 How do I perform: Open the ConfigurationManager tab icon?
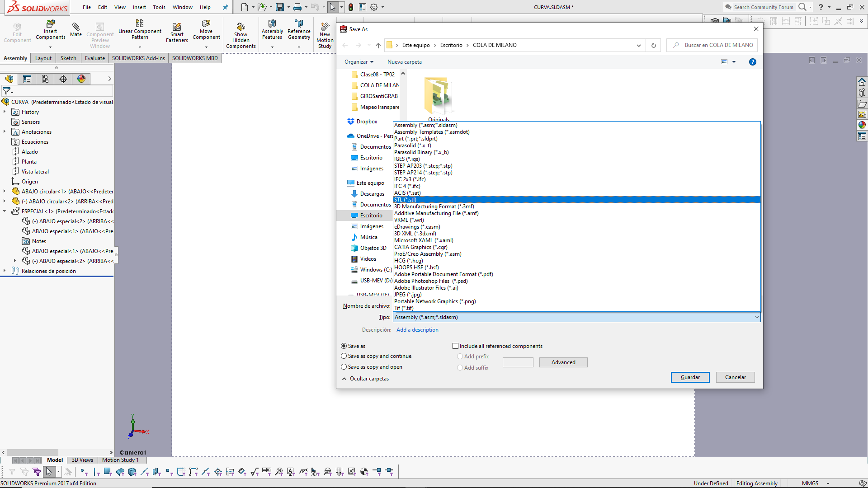45,79
